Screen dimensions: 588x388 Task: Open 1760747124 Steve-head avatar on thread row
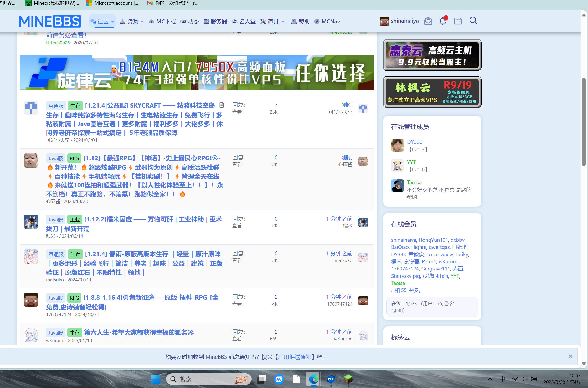(x=31, y=300)
